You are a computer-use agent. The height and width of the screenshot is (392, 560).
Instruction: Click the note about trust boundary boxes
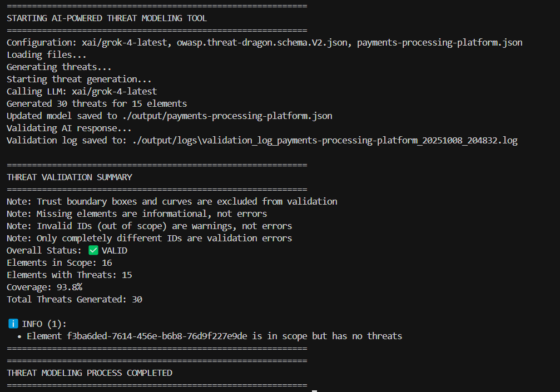(172, 201)
